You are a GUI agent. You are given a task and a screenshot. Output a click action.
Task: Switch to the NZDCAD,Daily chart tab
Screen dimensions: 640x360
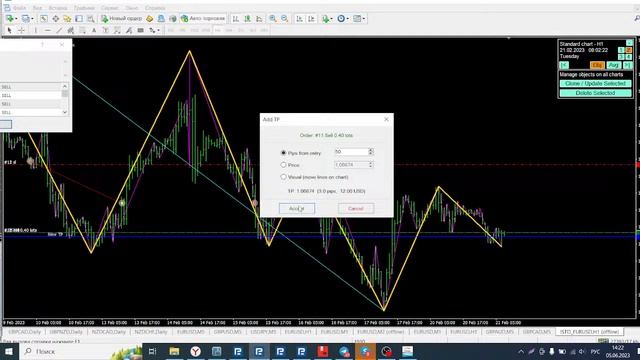point(109,332)
